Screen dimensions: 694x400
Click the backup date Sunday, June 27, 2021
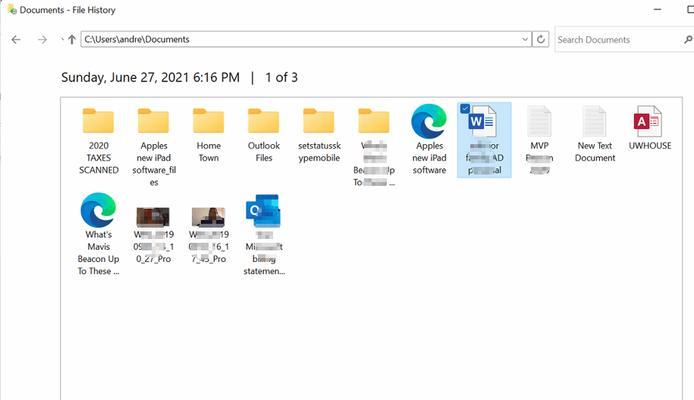[150, 77]
